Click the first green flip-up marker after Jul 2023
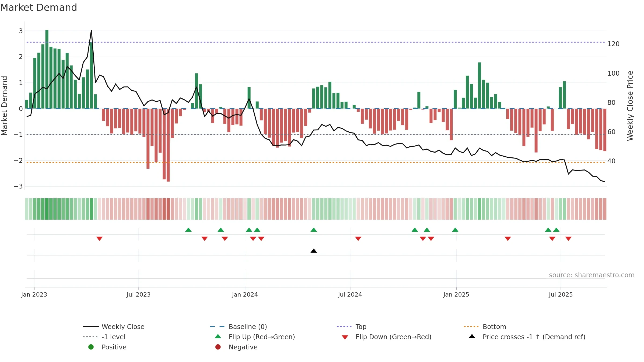The height and width of the screenshot is (362, 644). tap(188, 230)
